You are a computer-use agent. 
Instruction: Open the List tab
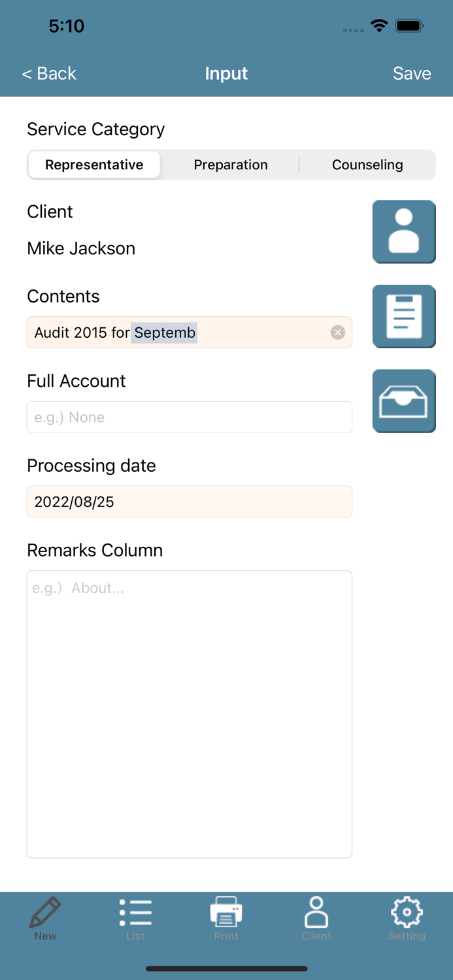[x=135, y=918]
